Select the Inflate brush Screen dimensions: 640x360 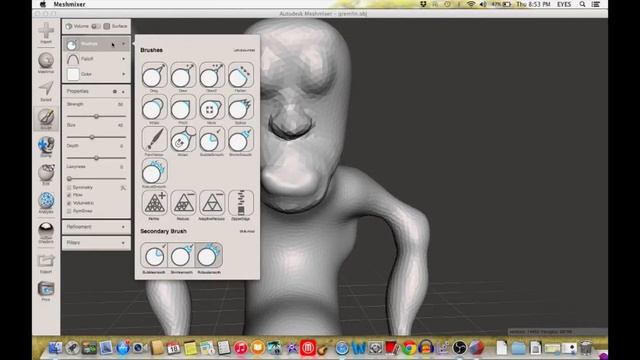[x=154, y=107]
